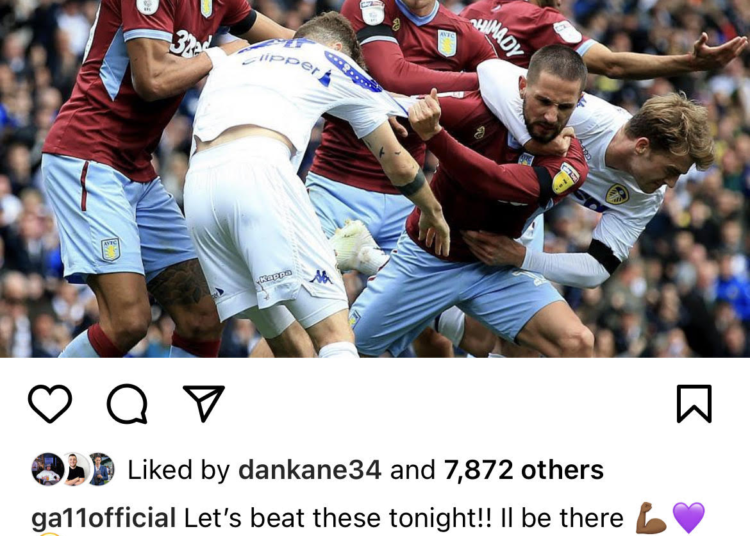Image resolution: width=750 pixels, height=536 pixels.
Task: Tap the flexed bicep emoji in the caption
Action: pos(651,518)
